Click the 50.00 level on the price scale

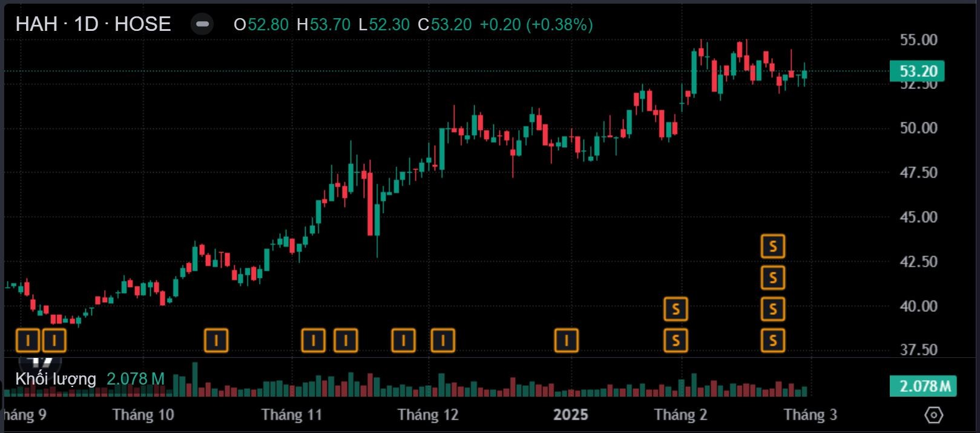tap(918, 128)
